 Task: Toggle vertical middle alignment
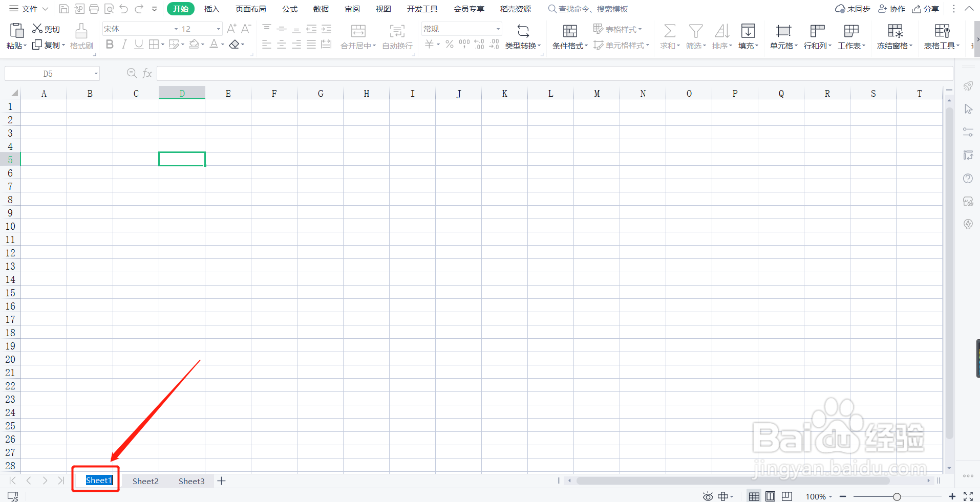(x=282, y=29)
